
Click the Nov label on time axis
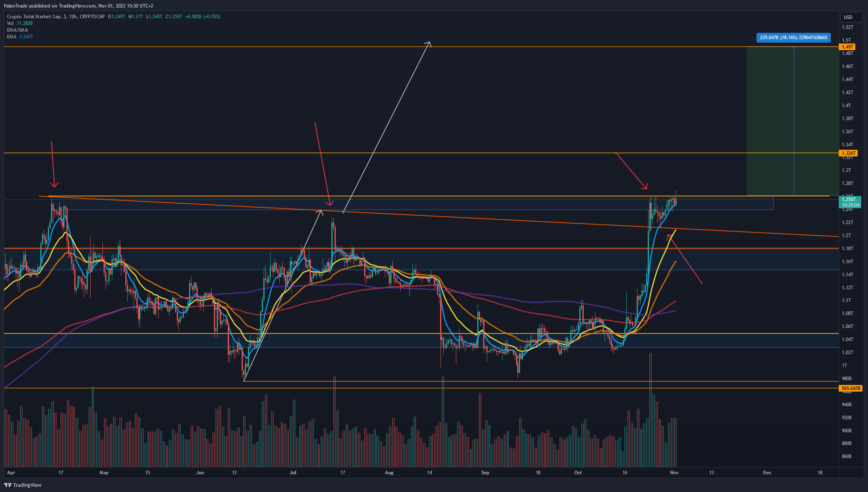pyautogui.click(x=674, y=473)
